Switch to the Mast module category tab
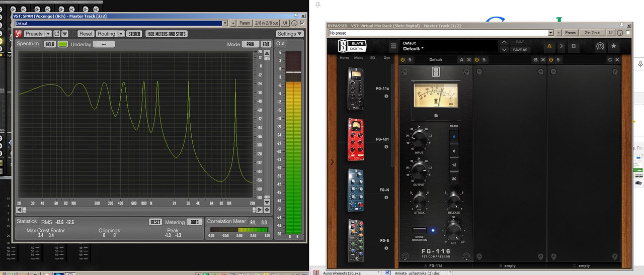 (x=358, y=58)
